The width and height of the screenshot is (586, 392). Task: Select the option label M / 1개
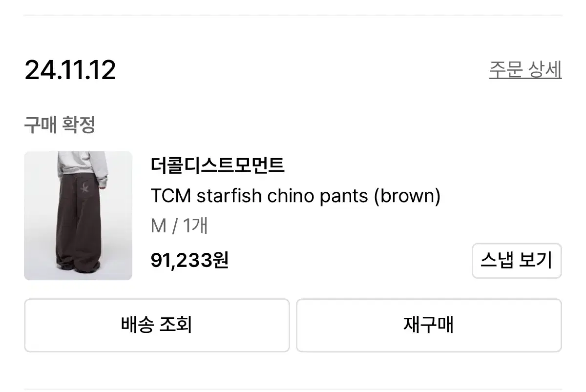click(179, 226)
